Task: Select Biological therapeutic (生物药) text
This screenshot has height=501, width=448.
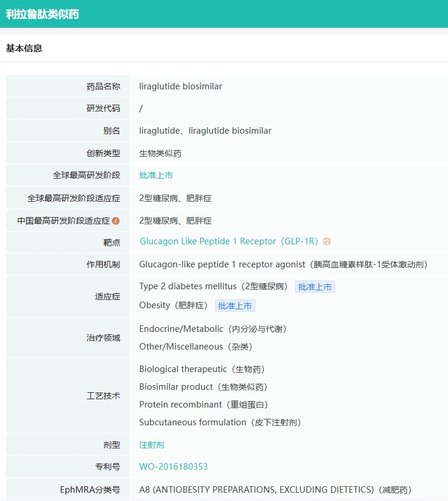Action: click(202, 369)
